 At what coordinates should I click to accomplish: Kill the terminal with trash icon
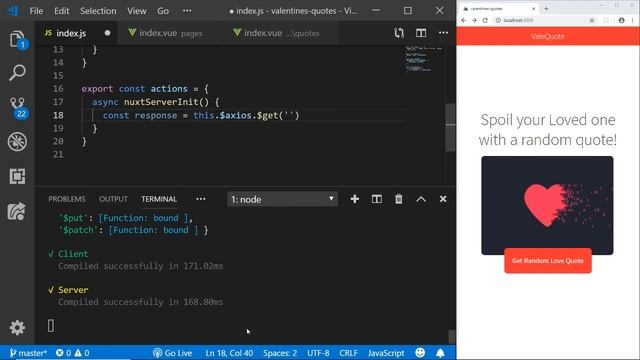(x=399, y=199)
